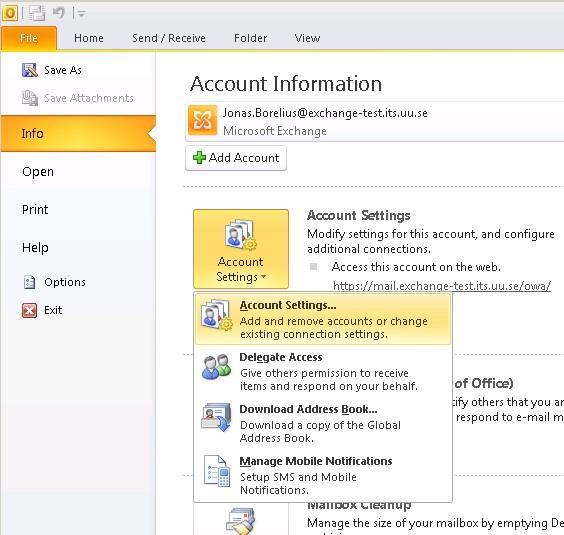The width and height of the screenshot is (564, 535).
Task: Select the Info section
Action: pos(78,133)
